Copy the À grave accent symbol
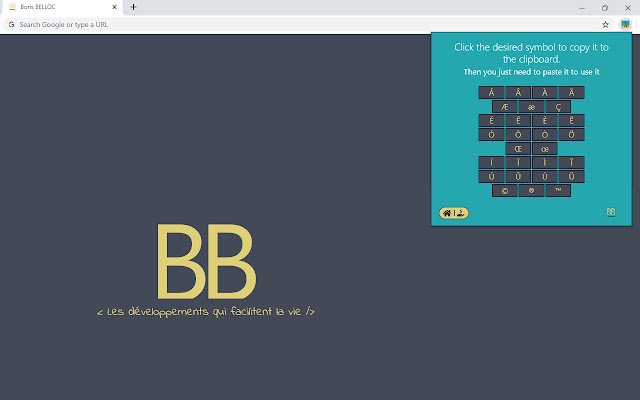Viewport: 640px width, 400px height. pyautogui.click(x=545, y=93)
